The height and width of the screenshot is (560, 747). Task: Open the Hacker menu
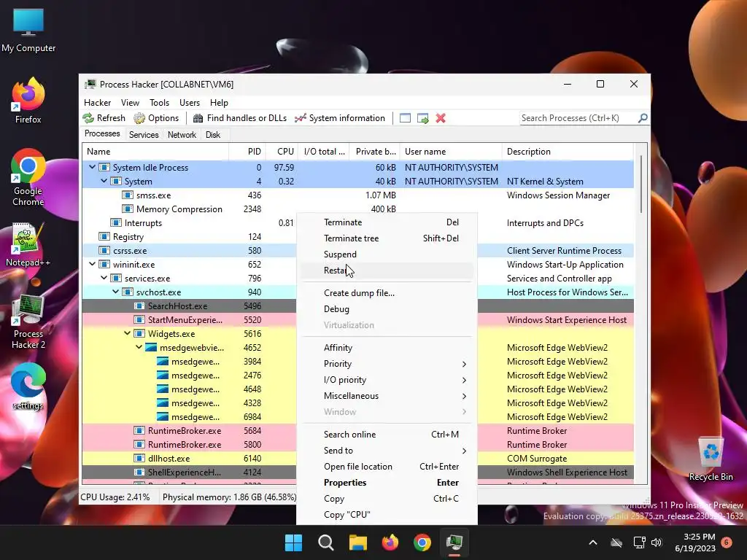[97, 102]
